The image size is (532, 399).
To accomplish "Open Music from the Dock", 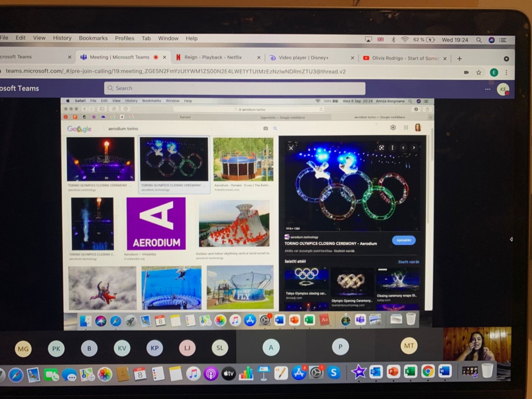I will tap(193, 374).
